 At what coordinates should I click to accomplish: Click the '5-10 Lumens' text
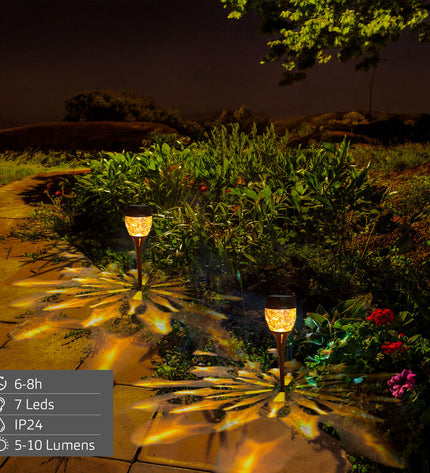(55, 445)
